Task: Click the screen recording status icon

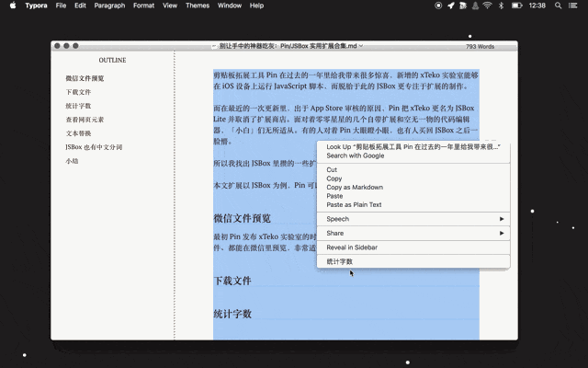Action: (436, 6)
